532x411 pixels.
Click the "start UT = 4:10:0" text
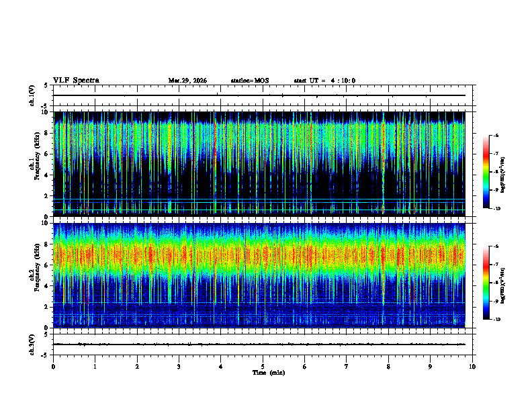point(324,81)
